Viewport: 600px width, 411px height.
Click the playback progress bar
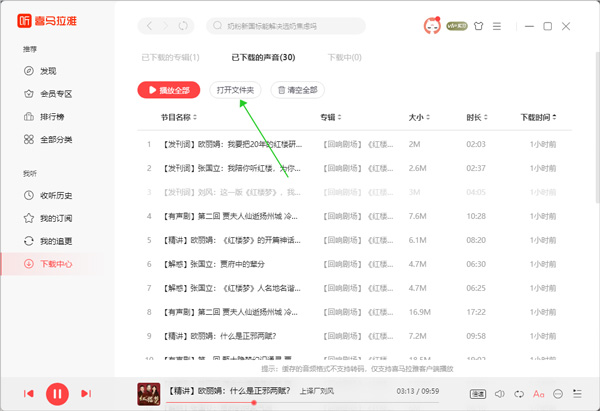300,402
